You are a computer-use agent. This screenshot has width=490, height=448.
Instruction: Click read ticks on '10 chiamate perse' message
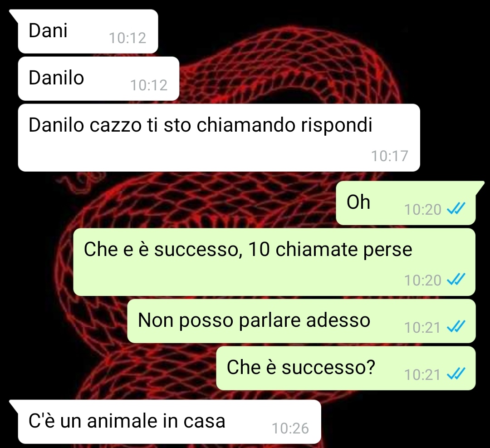(x=456, y=279)
